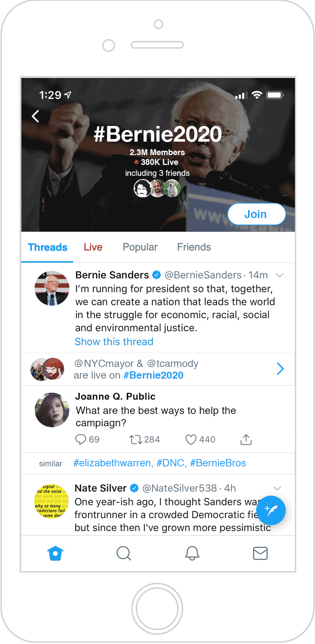The width and height of the screenshot is (315, 644).
Task: Open the notifications bell icon
Action: 192,553
